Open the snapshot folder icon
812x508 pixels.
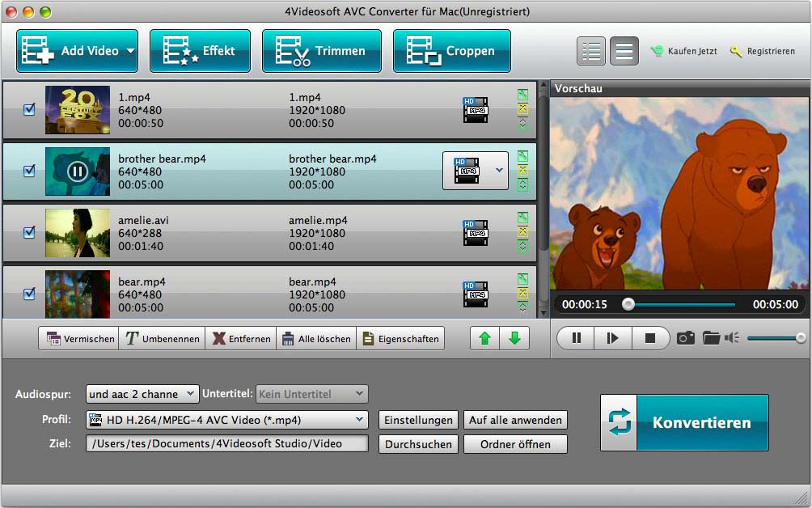[711, 338]
